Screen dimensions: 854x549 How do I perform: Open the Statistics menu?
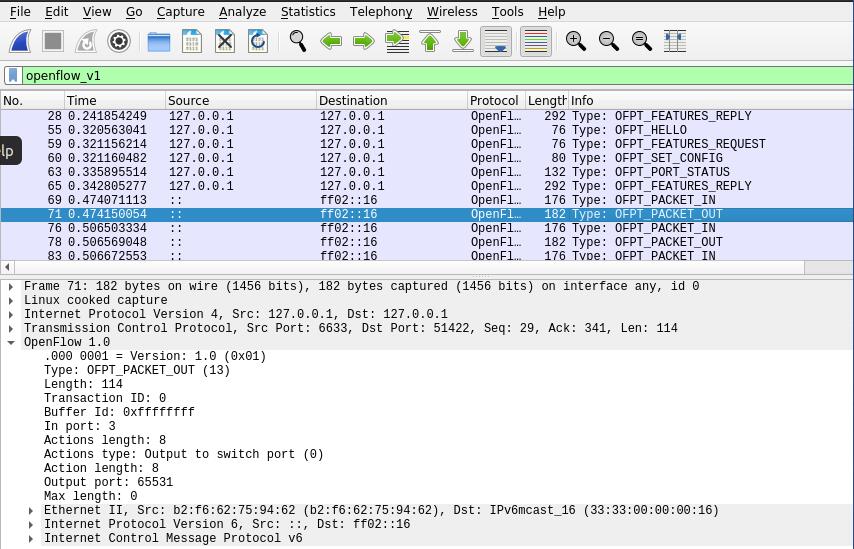pos(308,11)
